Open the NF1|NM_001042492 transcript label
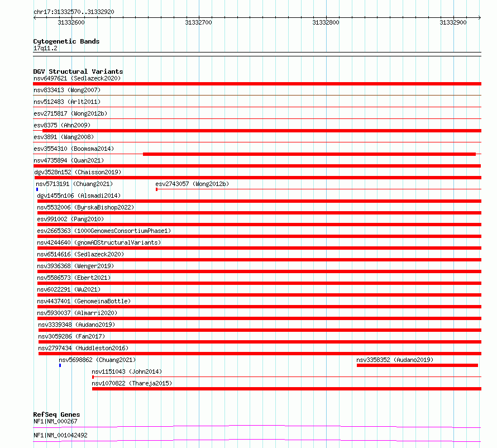This screenshot has width=497, height=448. 60,435
